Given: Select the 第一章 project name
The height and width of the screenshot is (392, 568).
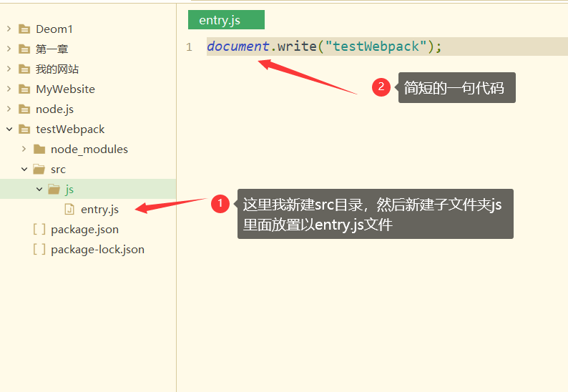Looking at the screenshot, I should click(x=52, y=49).
